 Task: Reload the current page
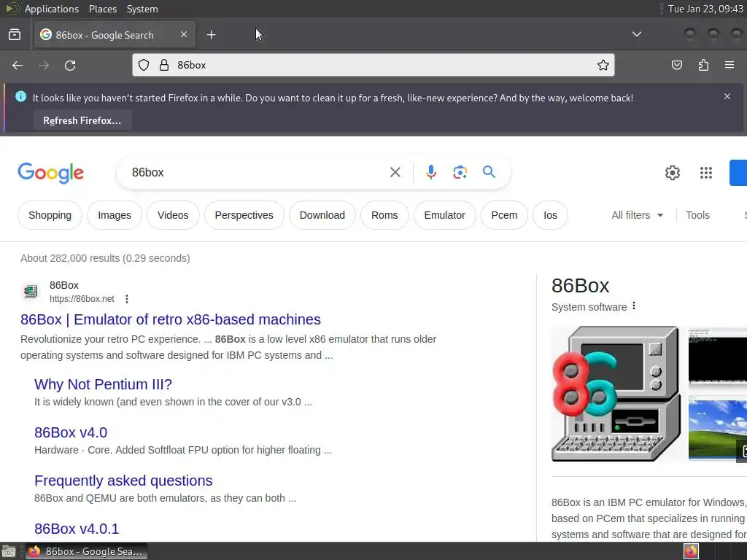point(70,65)
